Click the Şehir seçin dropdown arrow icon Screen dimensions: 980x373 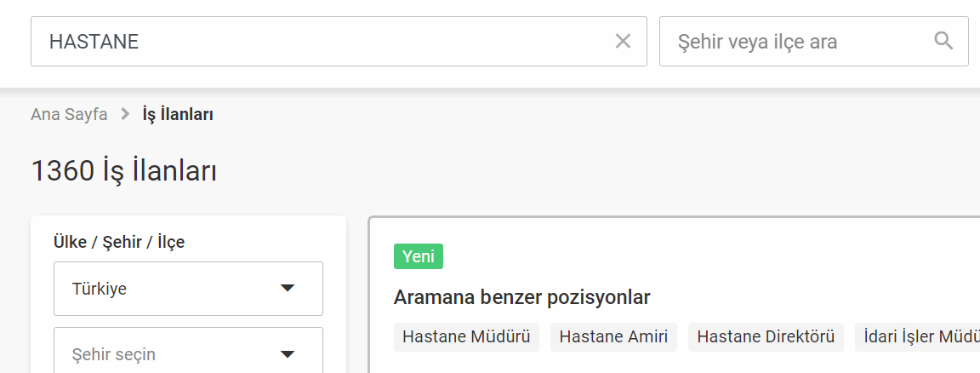pyautogui.click(x=287, y=355)
